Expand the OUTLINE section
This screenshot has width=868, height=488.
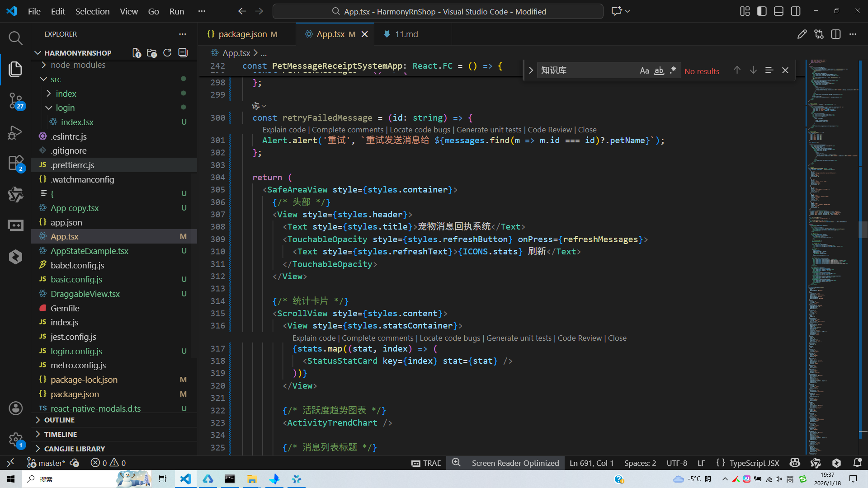pyautogui.click(x=59, y=420)
